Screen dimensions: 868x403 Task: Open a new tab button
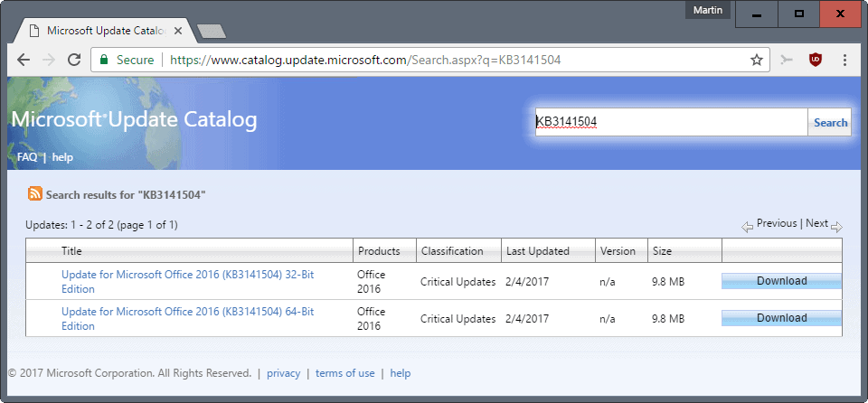point(212,32)
